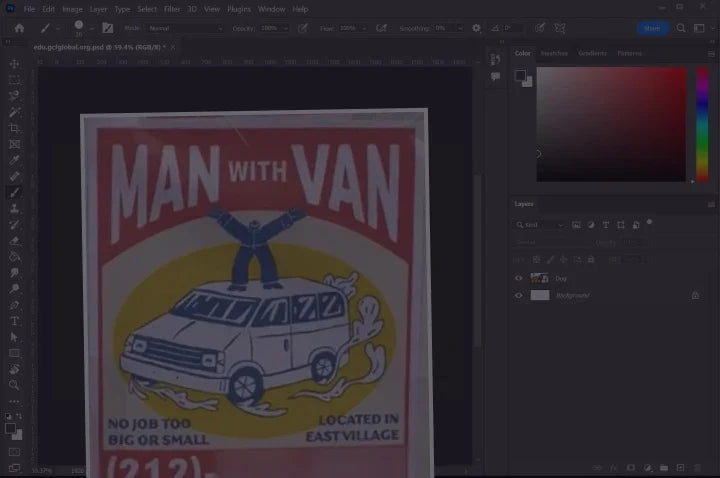
Task: Select the Rectangular Marquee tool
Action: [14, 79]
